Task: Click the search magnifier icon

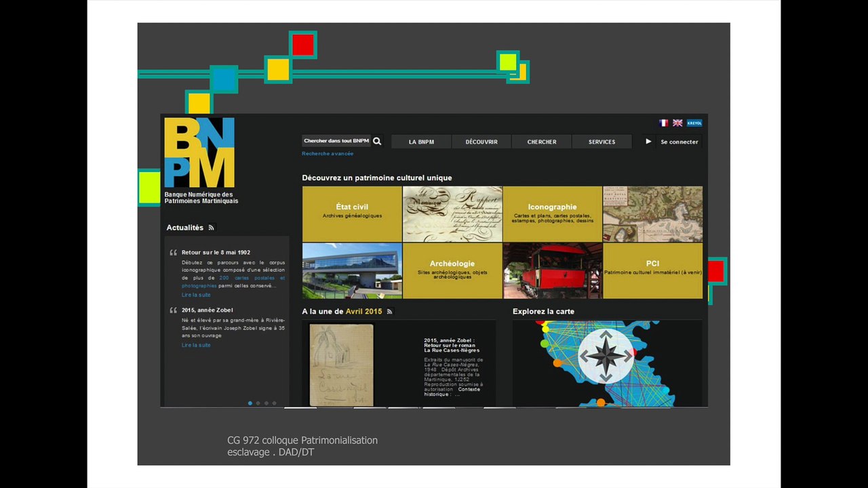Action: tap(377, 141)
